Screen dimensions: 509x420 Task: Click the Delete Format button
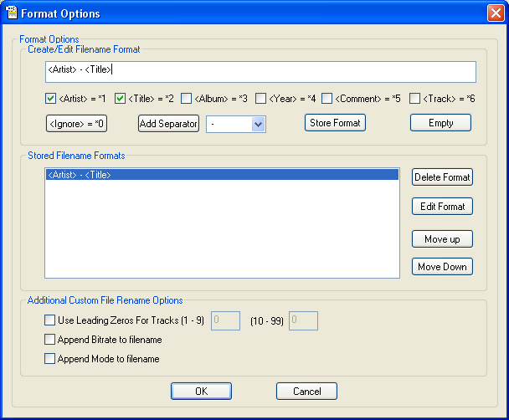[x=442, y=177]
